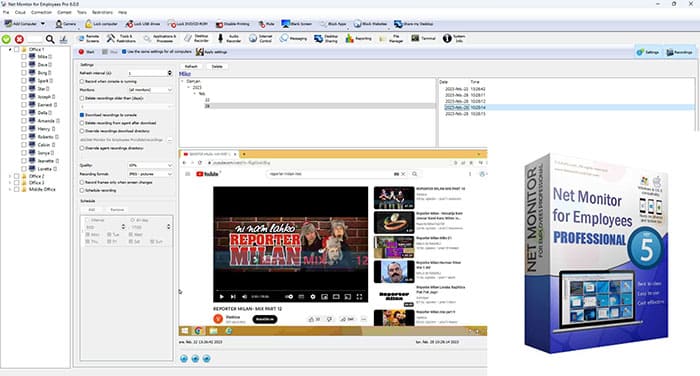700x376 pixels.
Task: Click the Add Computer toolbar icon
Action: point(8,24)
